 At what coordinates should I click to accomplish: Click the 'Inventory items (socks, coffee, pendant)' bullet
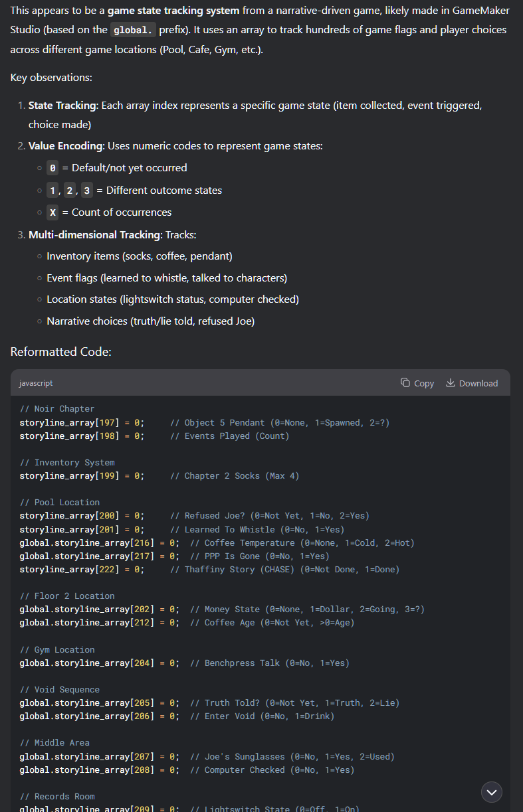click(x=140, y=256)
